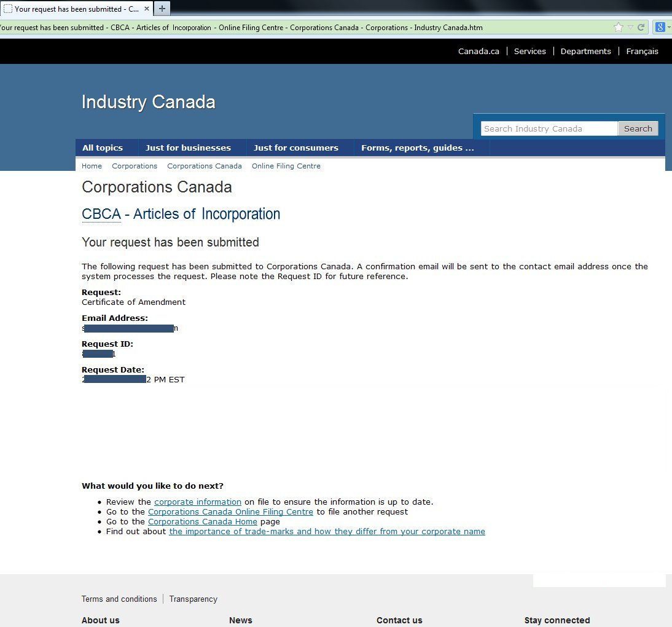Open the CBCA link
The width and height of the screenshot is (672, 627).
(101, 214)
